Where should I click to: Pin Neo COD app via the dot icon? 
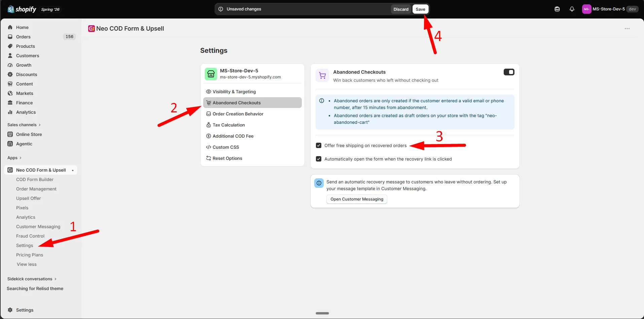tap(73, 170)
